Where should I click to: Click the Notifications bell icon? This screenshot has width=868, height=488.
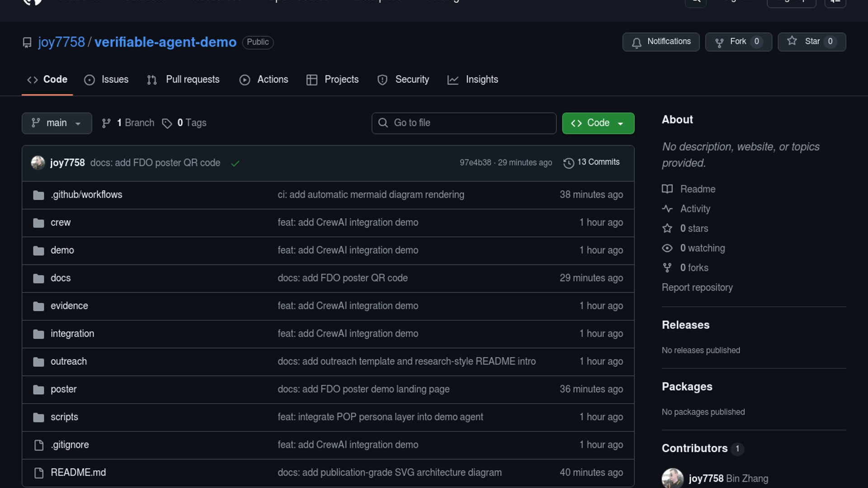click(x=637, y=42)
